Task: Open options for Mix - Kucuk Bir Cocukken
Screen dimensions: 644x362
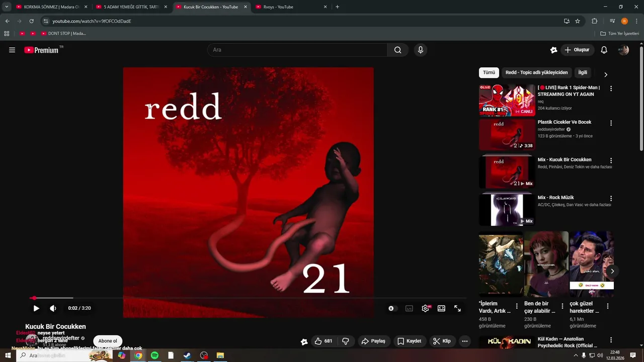Action: coord(611,161)
